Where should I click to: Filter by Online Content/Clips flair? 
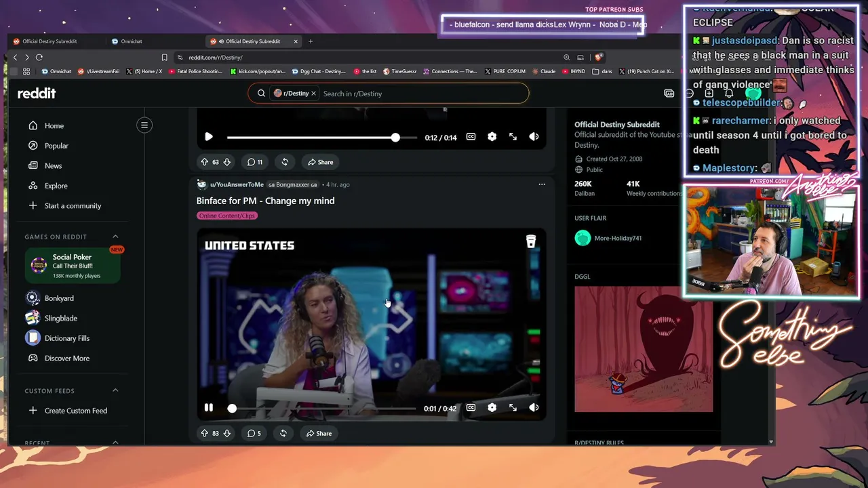click(227, 216)
